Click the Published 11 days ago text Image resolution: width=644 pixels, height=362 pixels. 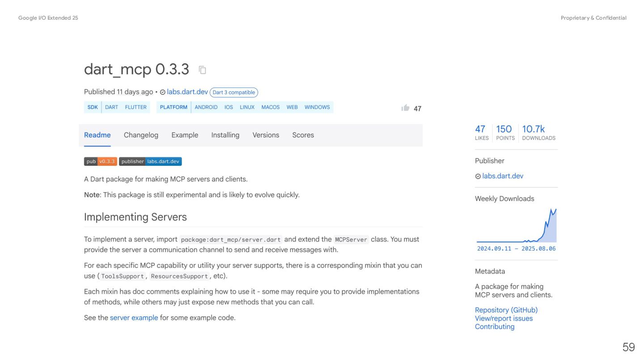click(x=119, y=92)
